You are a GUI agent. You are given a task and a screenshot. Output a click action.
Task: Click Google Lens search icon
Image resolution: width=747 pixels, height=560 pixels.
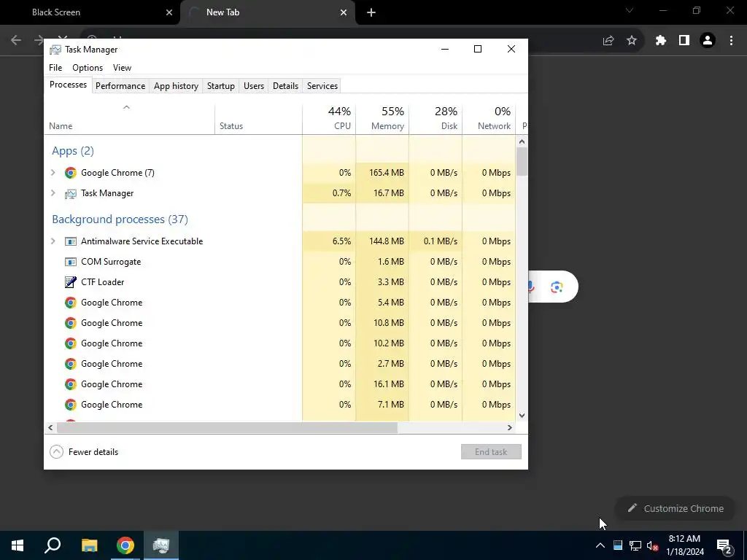pos(557,287)
